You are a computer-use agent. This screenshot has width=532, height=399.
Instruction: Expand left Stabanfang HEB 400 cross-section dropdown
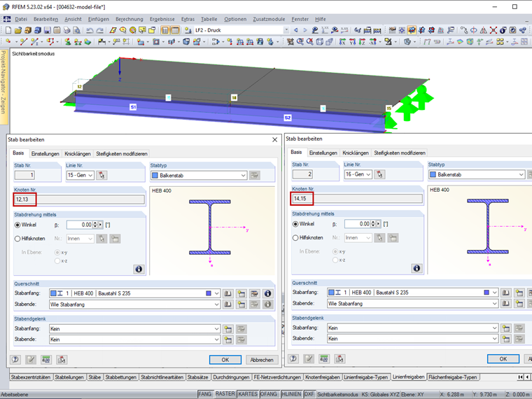pyautogui.click(x=216, y=293)
